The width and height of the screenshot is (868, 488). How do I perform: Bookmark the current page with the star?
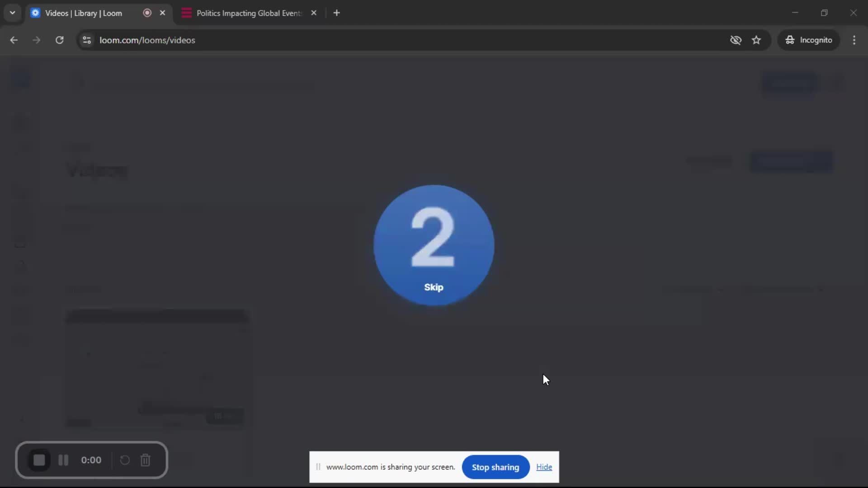[x=756, y=40]
